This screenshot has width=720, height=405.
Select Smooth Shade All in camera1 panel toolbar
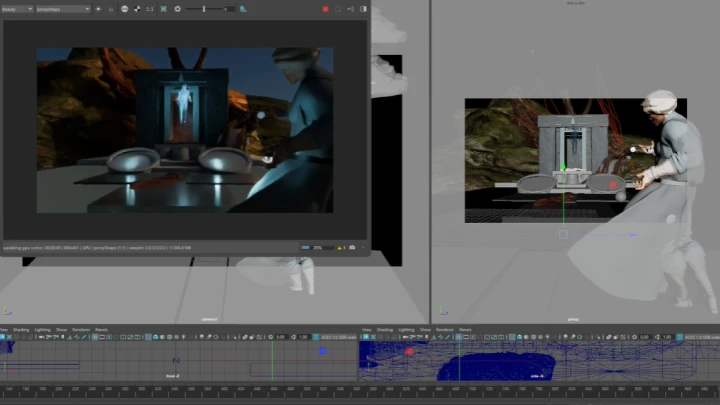click(155, 337)
